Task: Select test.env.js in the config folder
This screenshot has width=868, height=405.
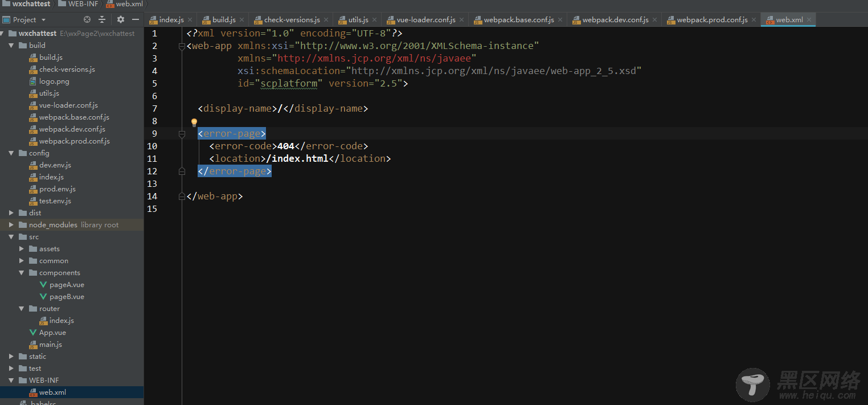Action: click(x=55, y=201)
